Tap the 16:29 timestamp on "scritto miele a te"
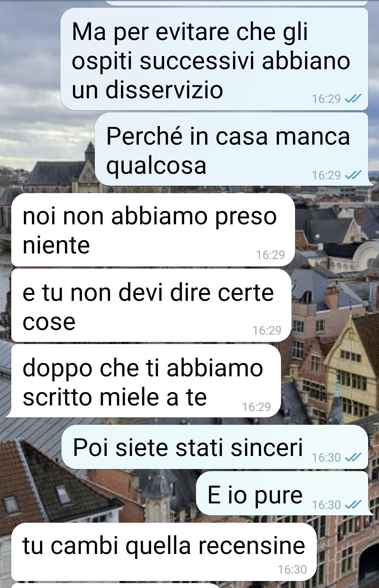The width and height of the screenshot is (379, 588). (x=256, y=407)
